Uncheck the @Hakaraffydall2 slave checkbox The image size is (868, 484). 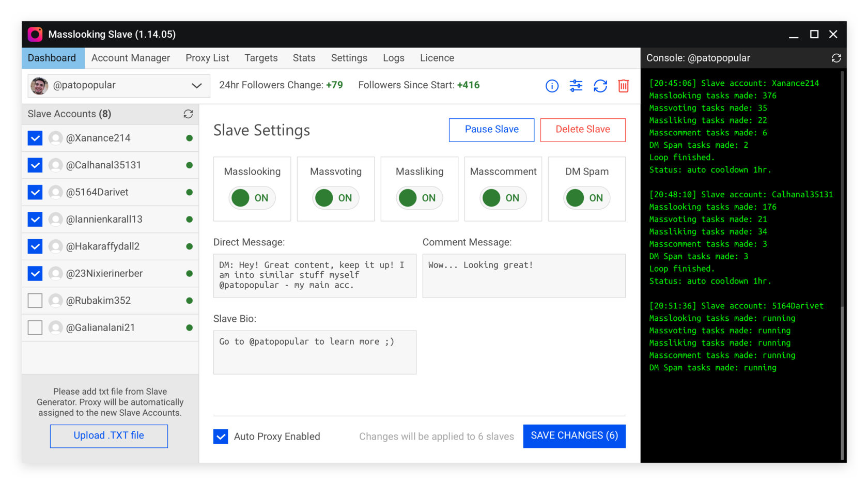[35, 247]
